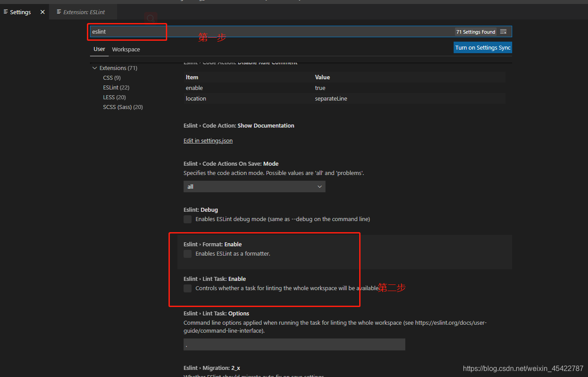588x377 pixels.
Task: Click 'Code Actions On Save: Mode' setting title
Action: pyautogui.click(x=231, y=164)
